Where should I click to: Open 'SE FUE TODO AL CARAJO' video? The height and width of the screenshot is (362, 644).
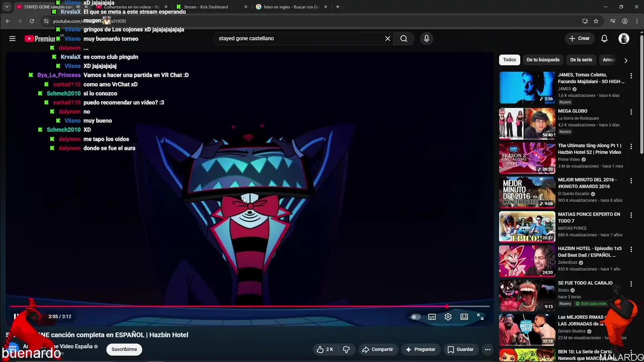[x=585, y=283]
